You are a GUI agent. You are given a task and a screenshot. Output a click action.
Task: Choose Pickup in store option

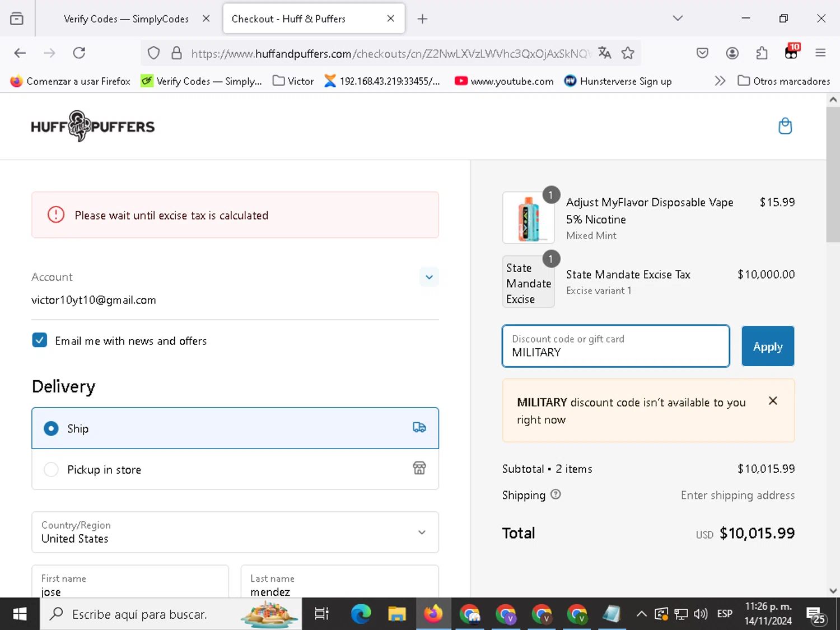pyautogui.click(x=51, y=469)
